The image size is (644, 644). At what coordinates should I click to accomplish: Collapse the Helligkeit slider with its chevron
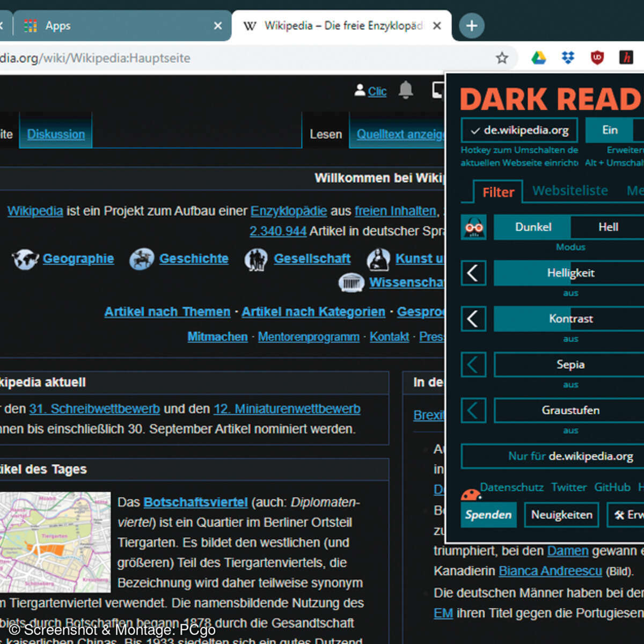click(473, 273)
